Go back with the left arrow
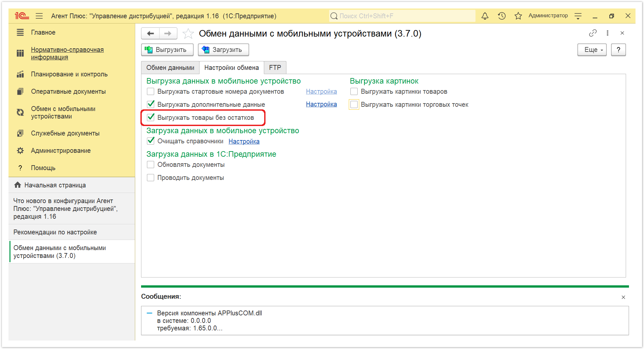 [x=151, y=33]
